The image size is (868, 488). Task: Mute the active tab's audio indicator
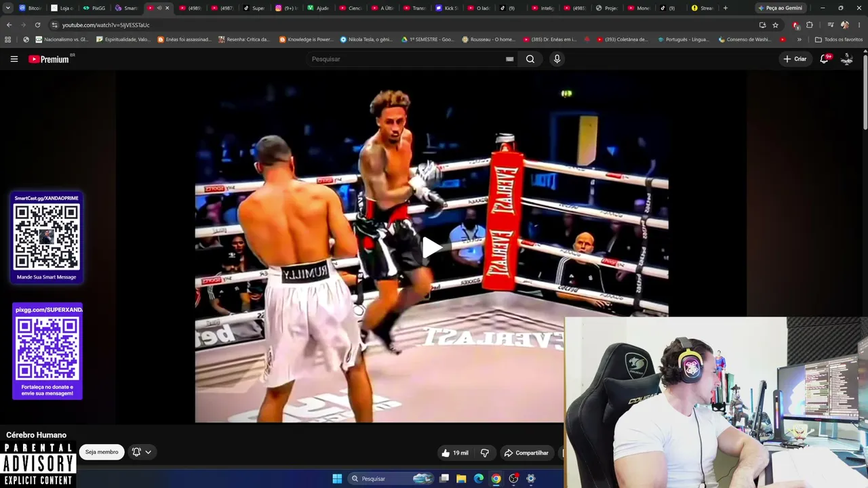pos(159,8)
